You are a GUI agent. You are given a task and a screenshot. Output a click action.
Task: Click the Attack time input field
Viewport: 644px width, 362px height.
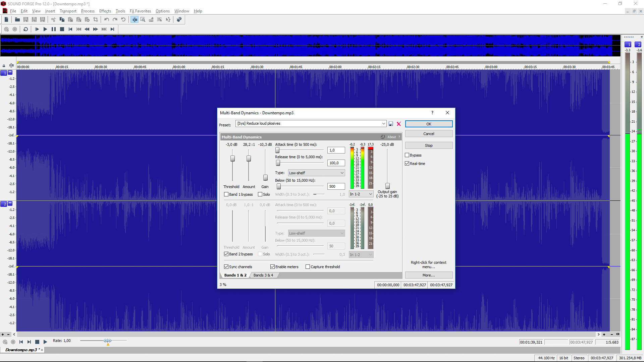tap(336, 150)
